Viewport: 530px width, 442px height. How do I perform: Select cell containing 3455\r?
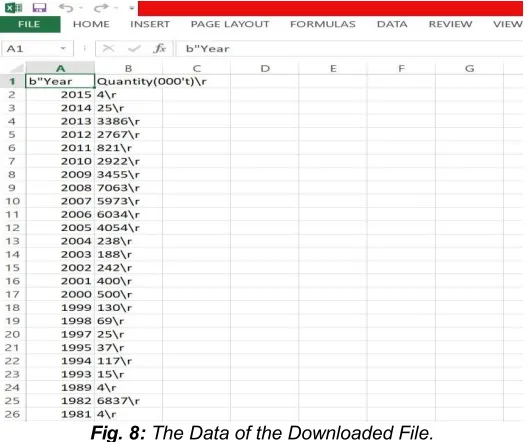(x=128, y=175)
